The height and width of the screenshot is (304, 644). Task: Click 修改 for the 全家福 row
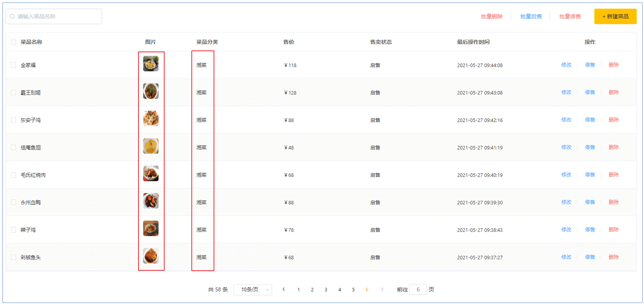[x=566, y=65]
